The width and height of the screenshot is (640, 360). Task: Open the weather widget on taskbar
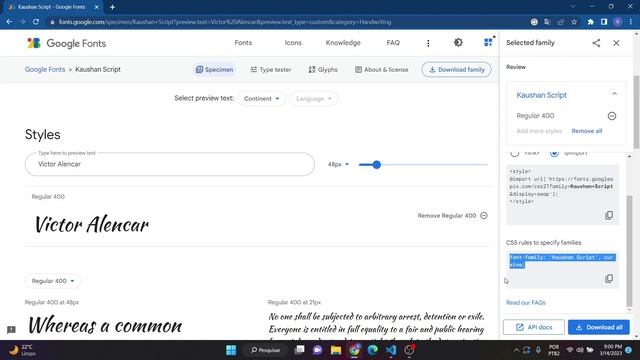coord(22,350)
